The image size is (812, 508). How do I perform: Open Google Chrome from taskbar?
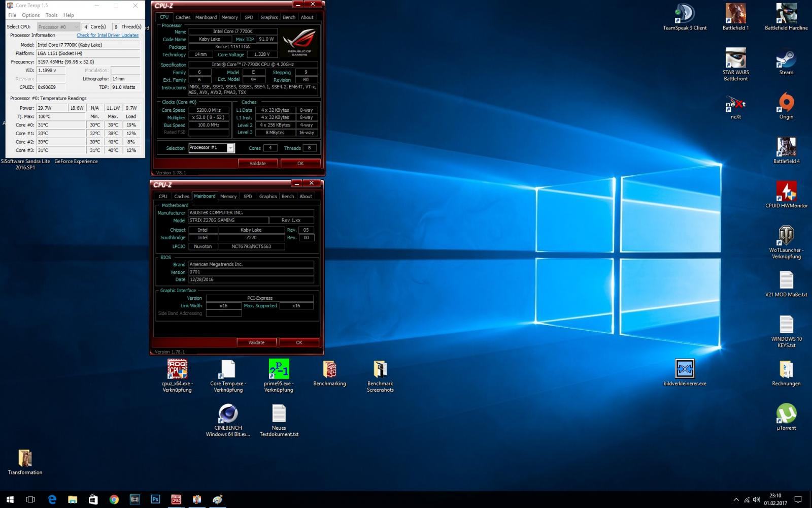(x=114, y=499)
